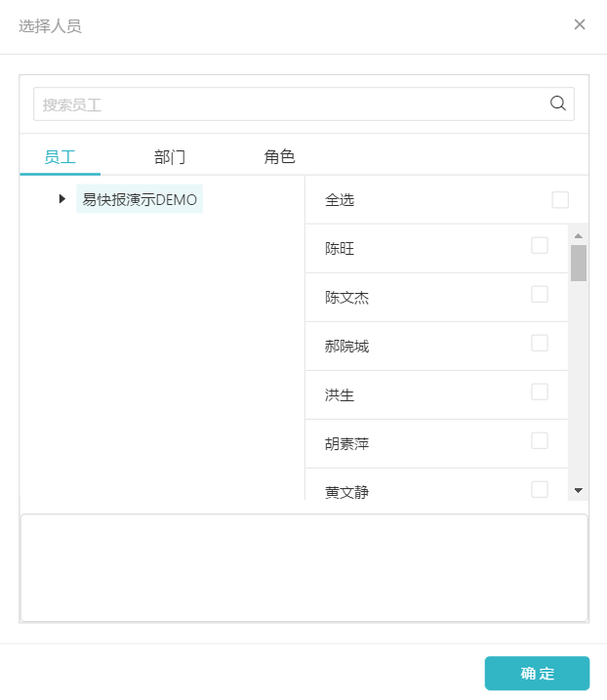Viewport: 607px width, 700px height.
Task: Click the name 郝院城 in list
Action: [x=346, y=346]
